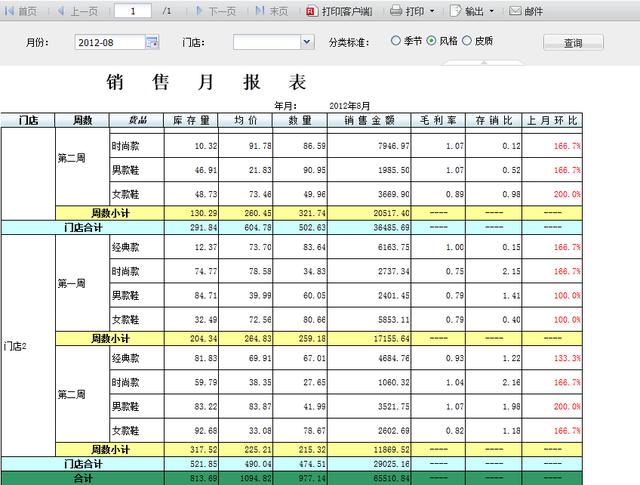Go to next page (下一页)
This screenshot has height=485, width=640.
[x=216, y=11]
